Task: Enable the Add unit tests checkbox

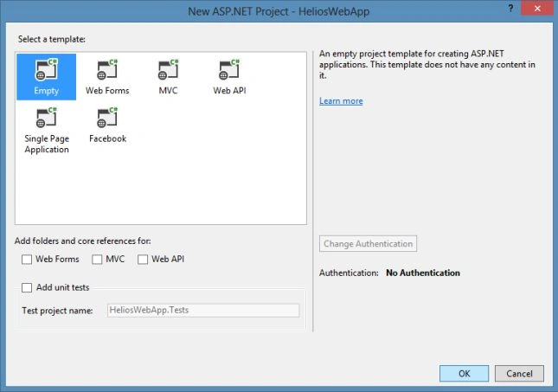Action: [27, 287]
